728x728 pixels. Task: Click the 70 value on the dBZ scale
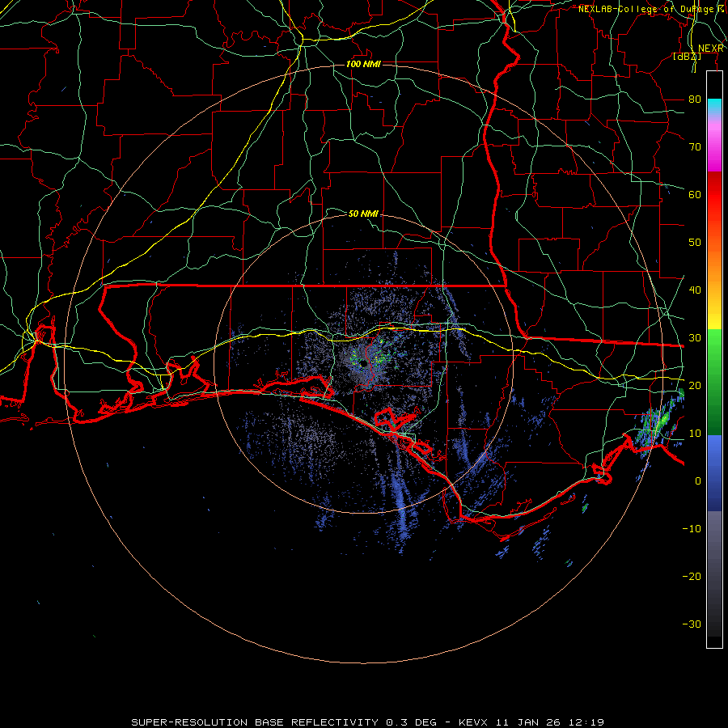695,146
